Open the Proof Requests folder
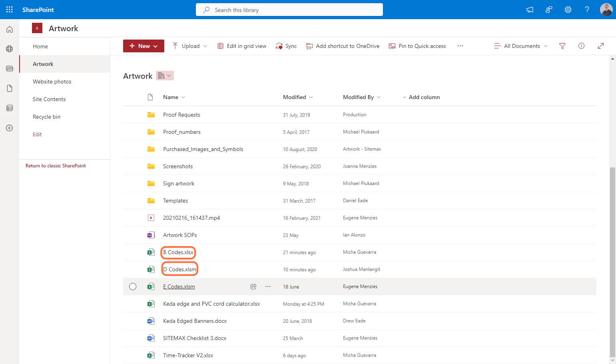 (x=181, y=115)
